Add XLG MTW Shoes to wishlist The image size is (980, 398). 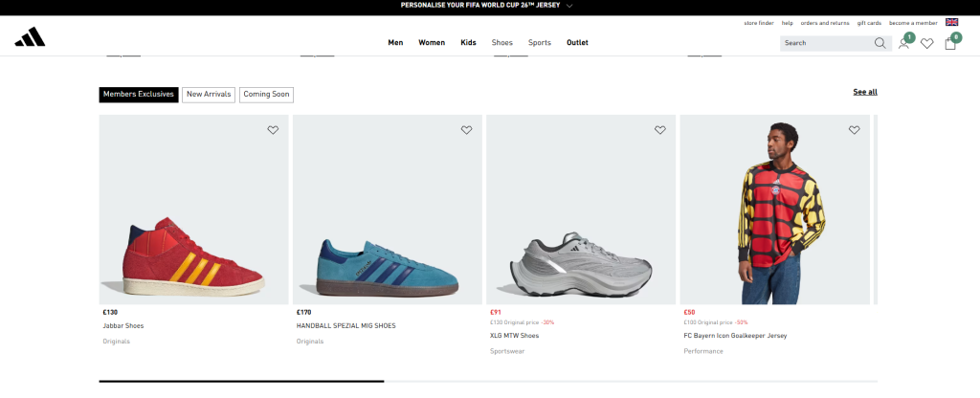[660, 130]
